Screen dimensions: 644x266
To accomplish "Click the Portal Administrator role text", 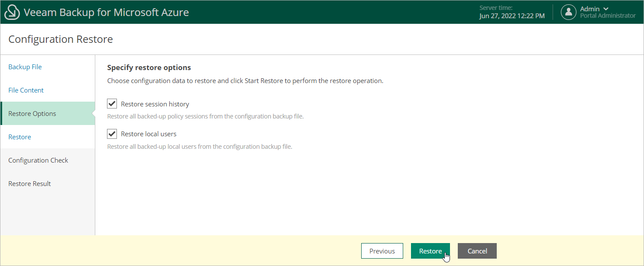I will [x=608, y=16].
